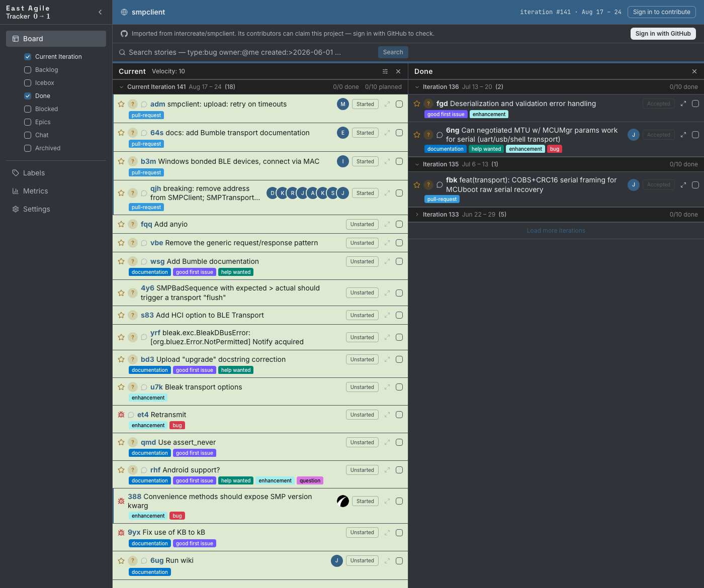Open the yrf BleakDBusError story link
Viewport: 704px width, 588px height.
pyautogui.click(x=227, y=337)
